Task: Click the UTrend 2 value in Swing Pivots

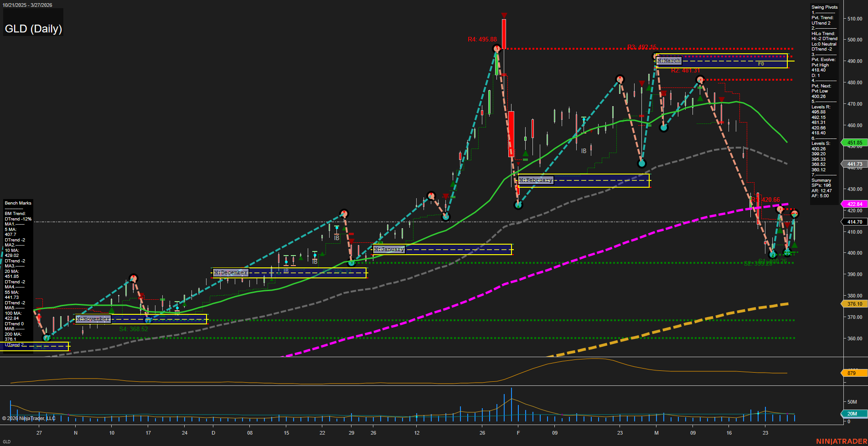Action: [821, 23]
